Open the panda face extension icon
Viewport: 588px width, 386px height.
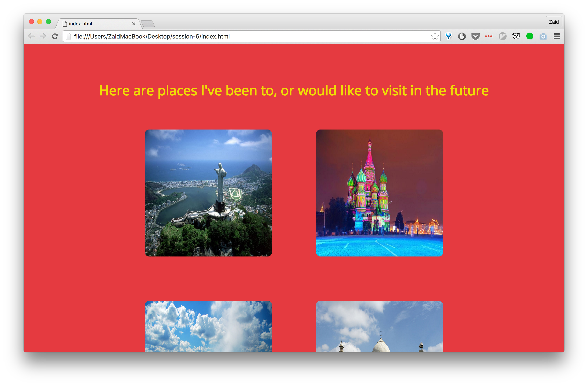pos(516,36)
